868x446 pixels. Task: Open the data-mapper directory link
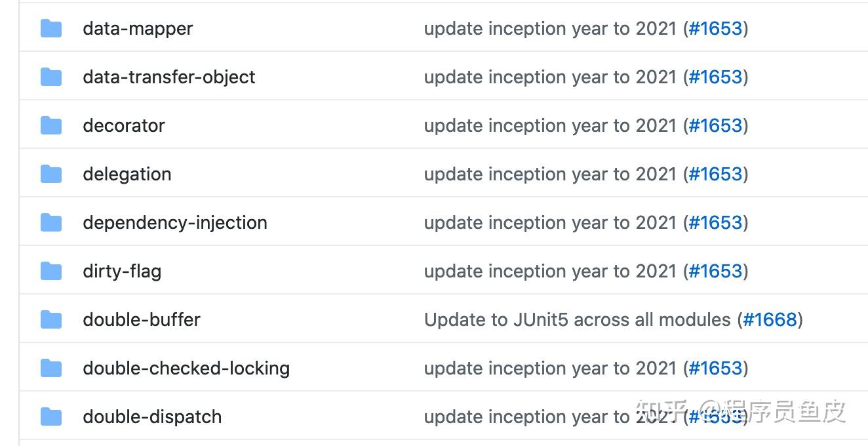tap(138, 29)
